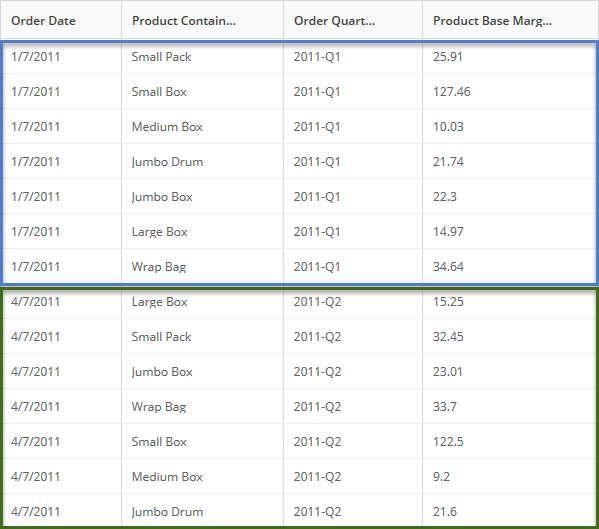The width and height of the screenshot is (599, 529).
Task: Click Small Box in the 2011-Q2 rows
Action: pos(159,442)
